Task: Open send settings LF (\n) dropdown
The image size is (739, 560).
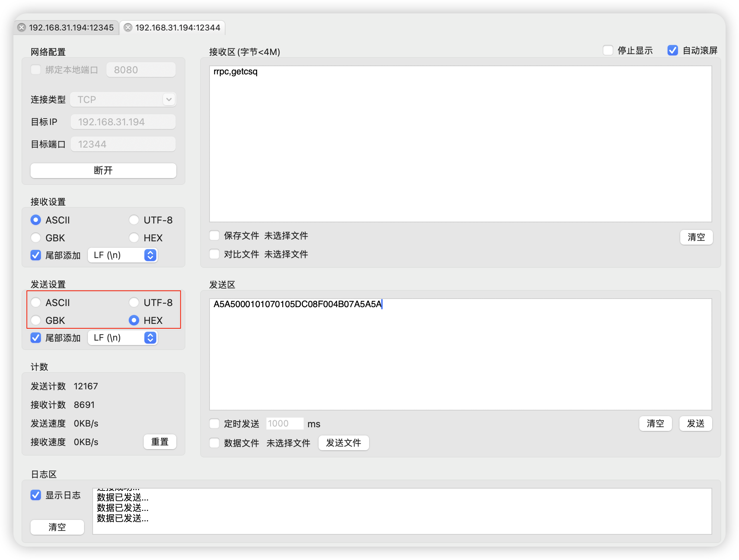Action: [x=123, y=338]
